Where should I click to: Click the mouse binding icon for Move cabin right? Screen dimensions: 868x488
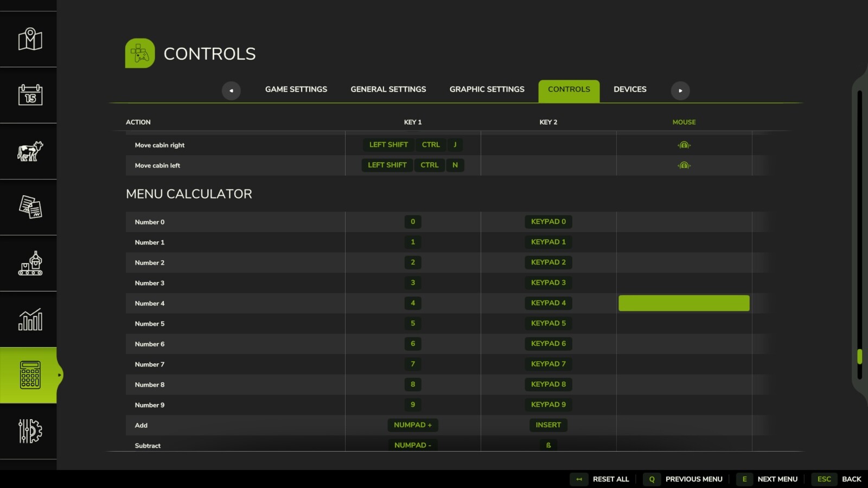pyautogui.click(x=683, y=145)
